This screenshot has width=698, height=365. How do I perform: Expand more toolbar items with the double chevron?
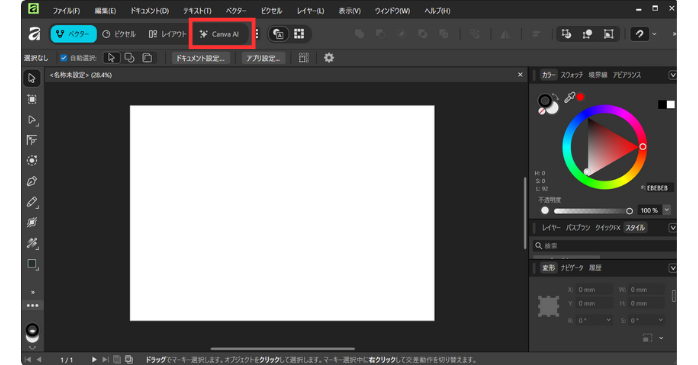(x=674, y=34)
